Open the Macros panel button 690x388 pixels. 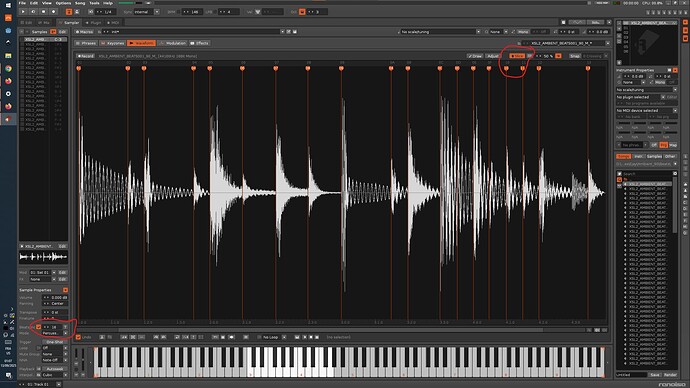point(84,32)
